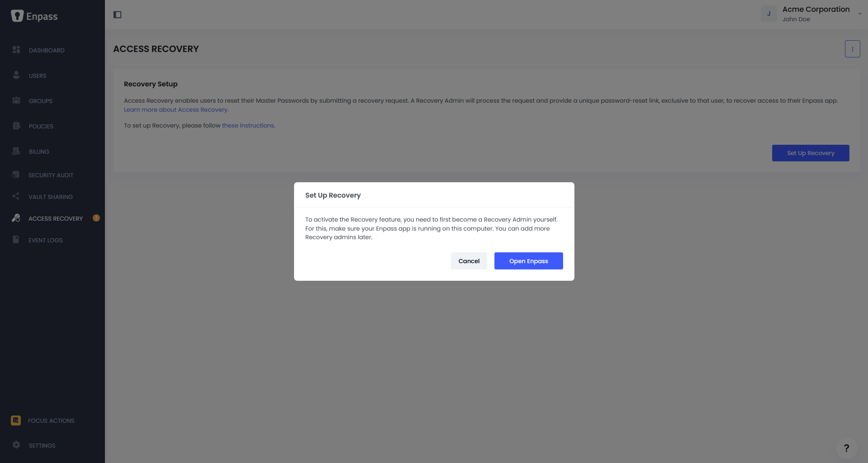The height and width of the screenshot is (463, 868).
Task: Click the Dashboard icon in sidebar
Action: coord(16,50)
